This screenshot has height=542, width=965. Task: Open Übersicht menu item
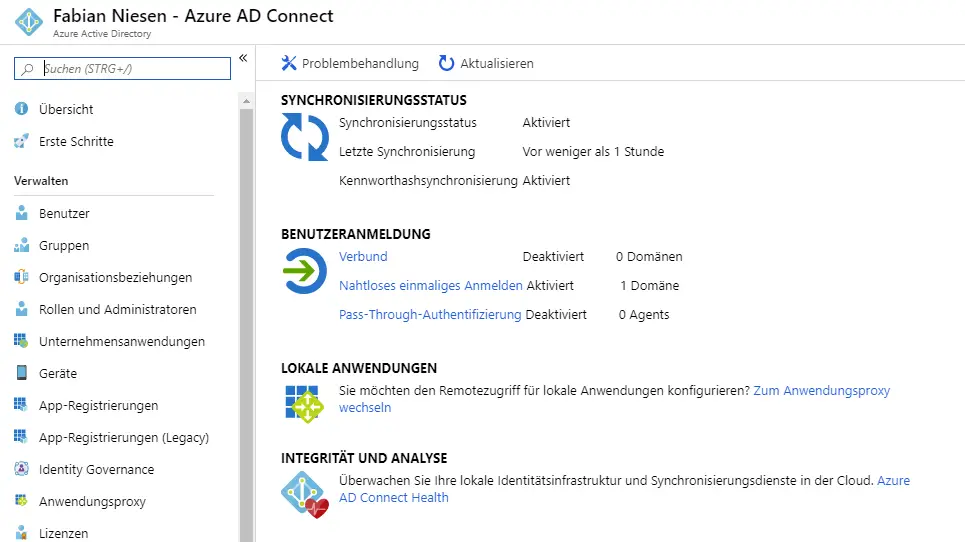coord(66,110)
